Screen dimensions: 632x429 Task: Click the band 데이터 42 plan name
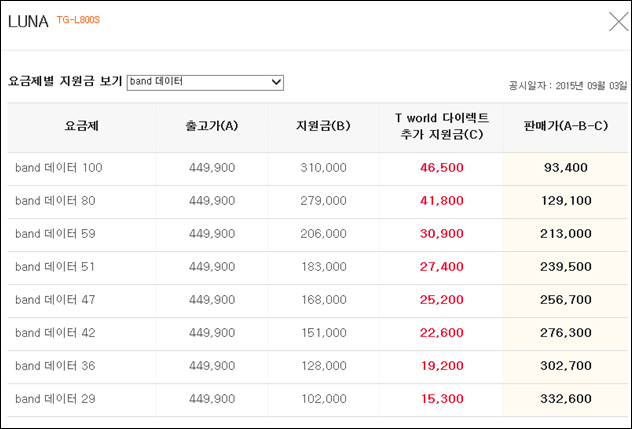tap(55, 333)
